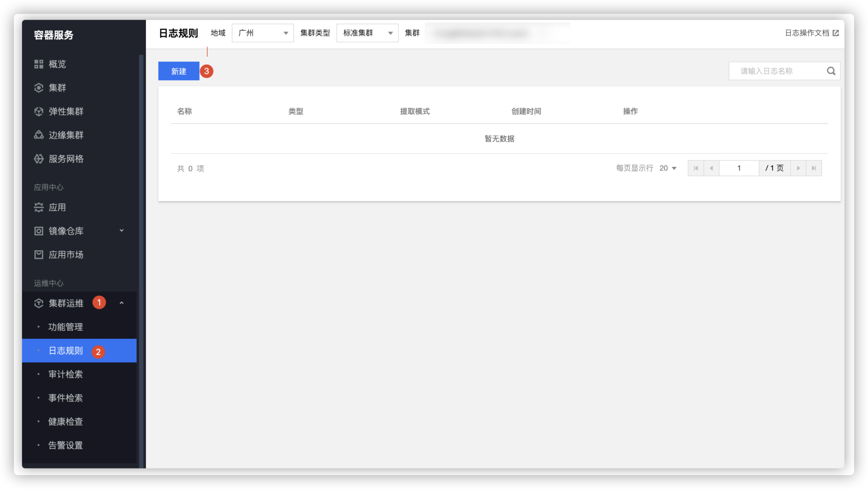Click the blue 新建 button

click(x=179, y=71)
